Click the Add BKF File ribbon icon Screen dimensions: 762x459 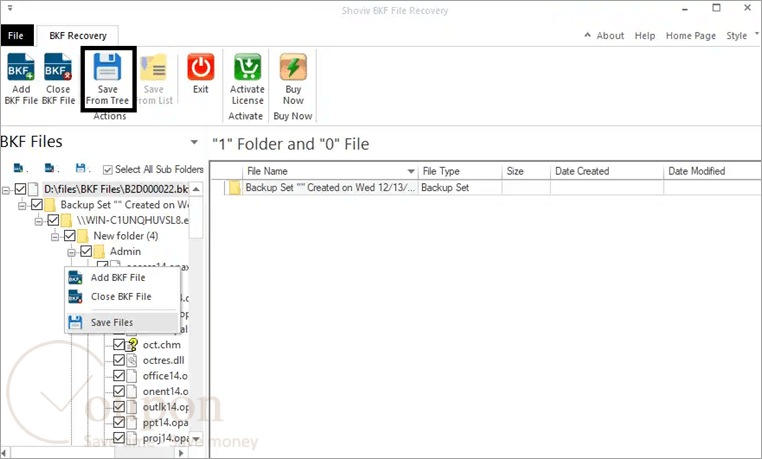(21, 67)
